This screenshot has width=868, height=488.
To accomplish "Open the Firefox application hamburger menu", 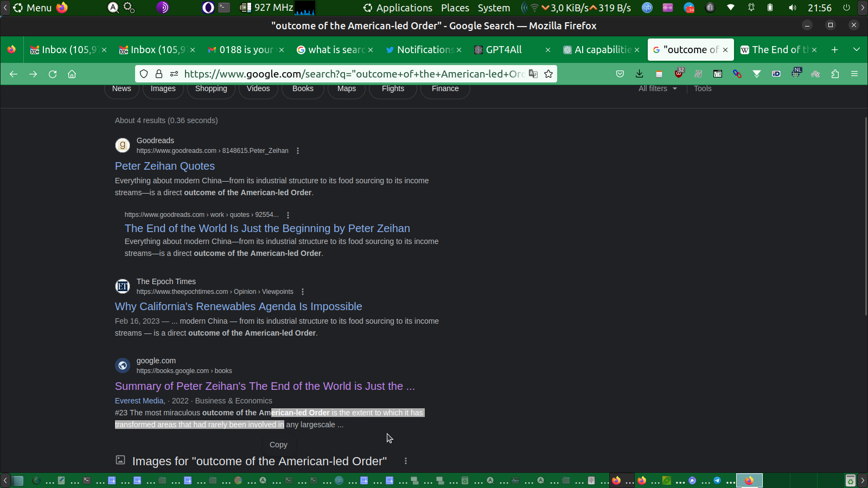I will pyautogui.click(x=854, y=74).
